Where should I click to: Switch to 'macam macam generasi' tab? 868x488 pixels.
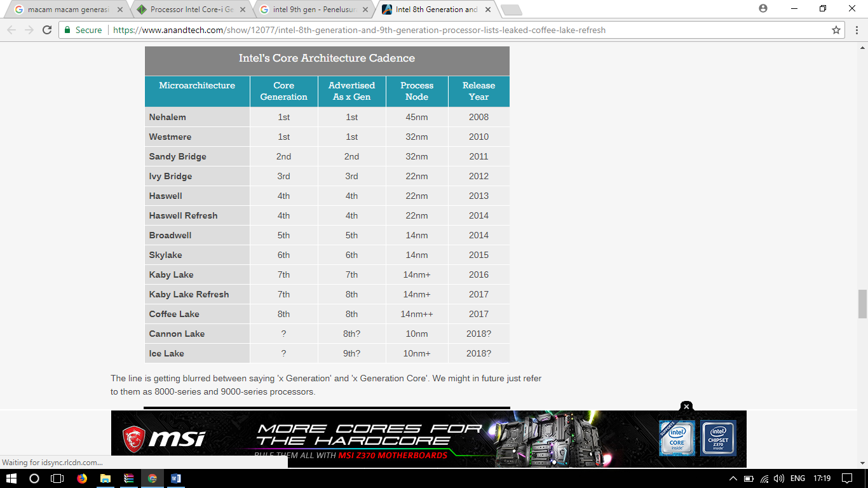pyautogui.click(x=68, y=10)
